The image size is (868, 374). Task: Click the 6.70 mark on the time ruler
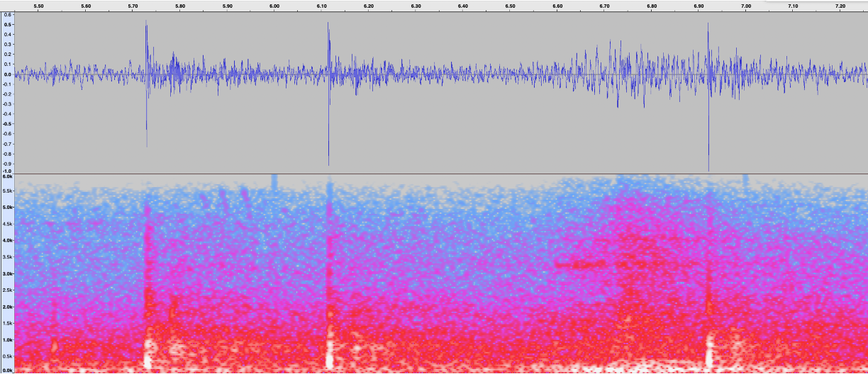pyautogui.click(x=604, y=6)
